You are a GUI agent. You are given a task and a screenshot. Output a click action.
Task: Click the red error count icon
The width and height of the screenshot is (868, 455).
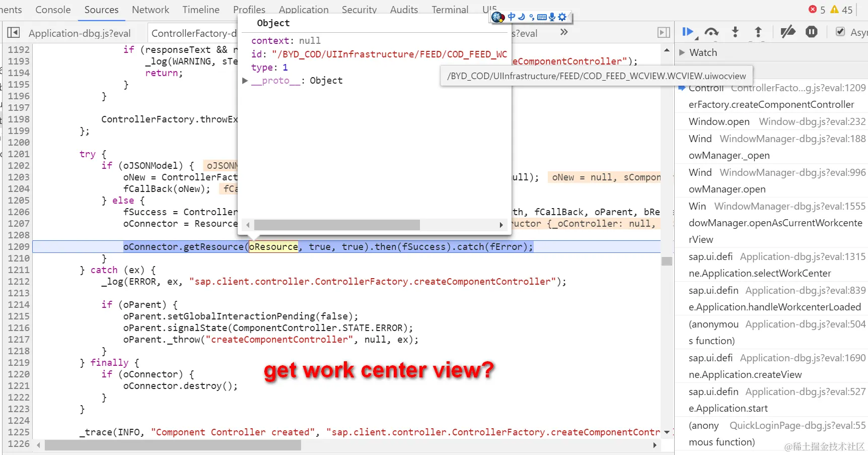[x=813, y=9]
